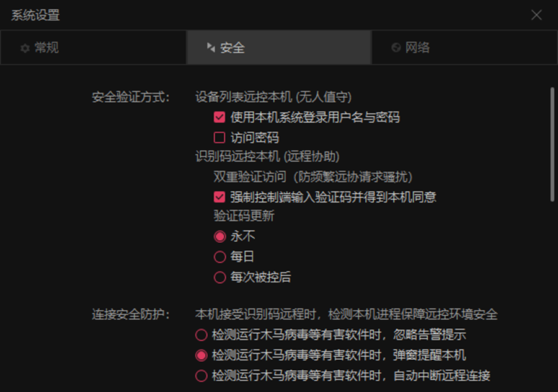Click the 每日 option label text
Viewport: 558px width, 392px height.
[x=242, y=256]
